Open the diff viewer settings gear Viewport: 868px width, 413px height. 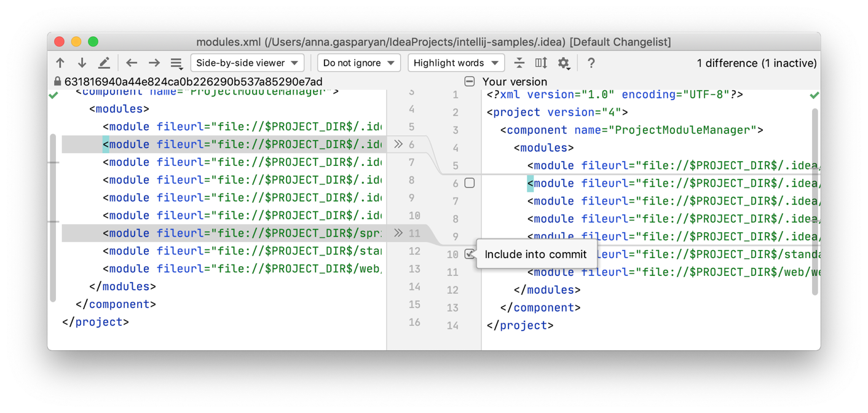pos(564,63)
